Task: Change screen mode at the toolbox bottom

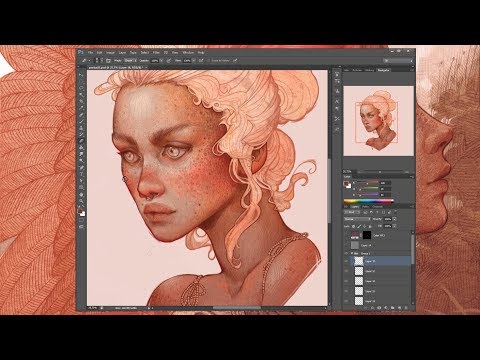Action: [x=81, y=227]
